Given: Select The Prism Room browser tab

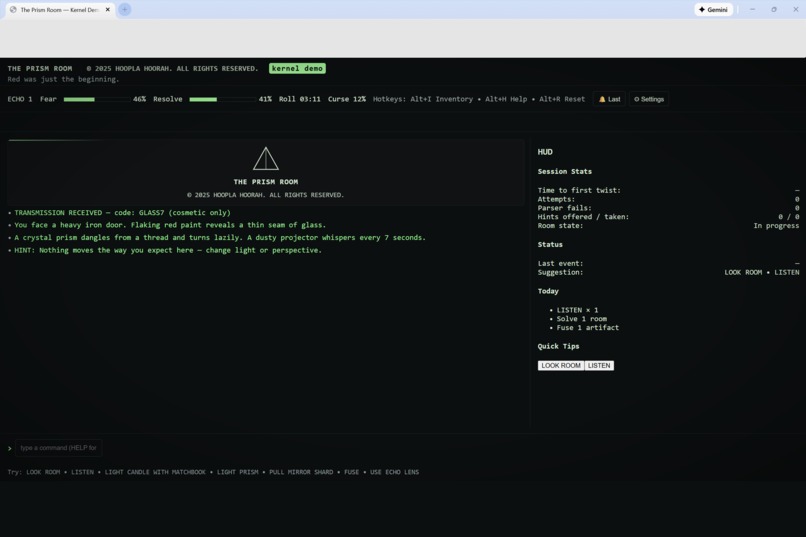Looking at the screenshot, I should click(60, 10).
